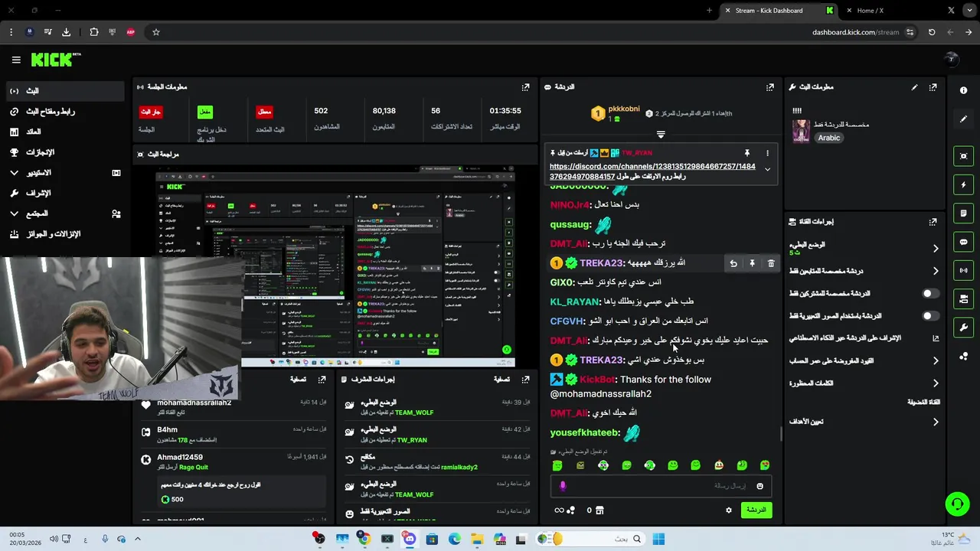Pop out the stream info panel
This screenshot has height=551, width=980.
click(x=933, y=87)
